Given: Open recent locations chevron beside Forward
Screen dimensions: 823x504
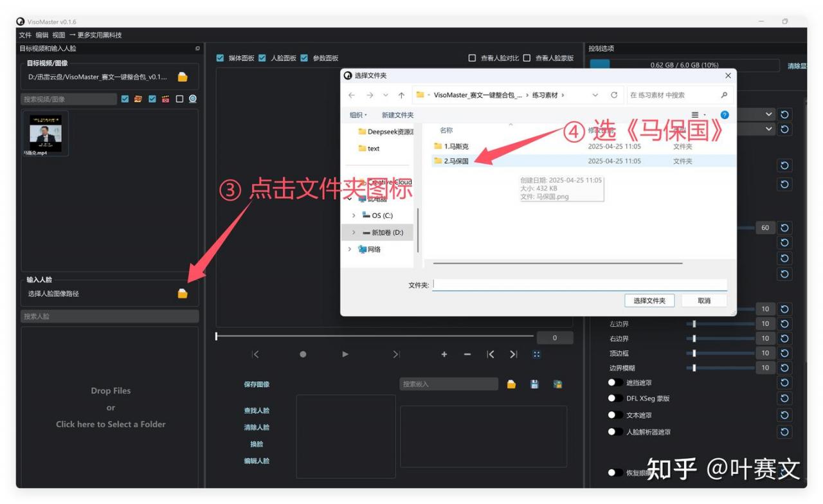Looking at the screenshot, I should point(386,95).
